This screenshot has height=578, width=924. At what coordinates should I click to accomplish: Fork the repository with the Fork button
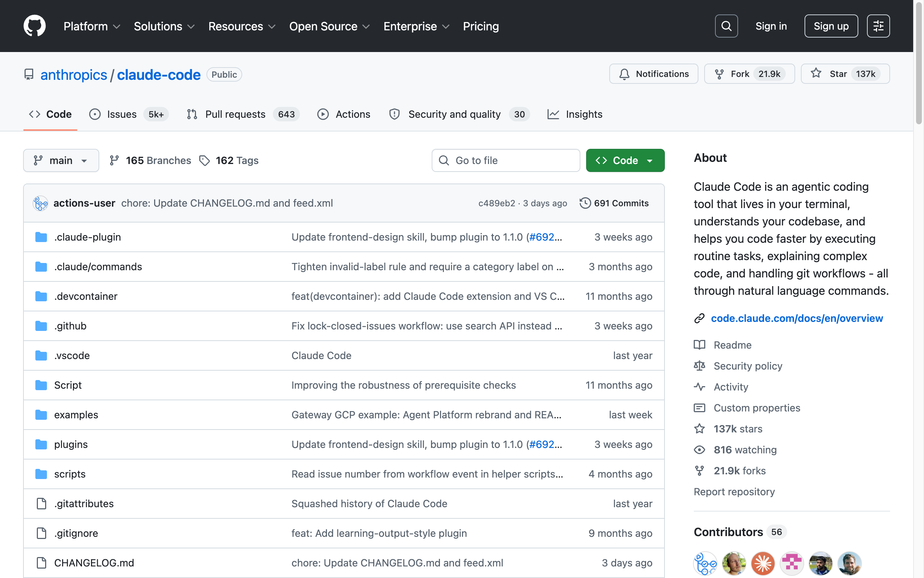point(749,74)
